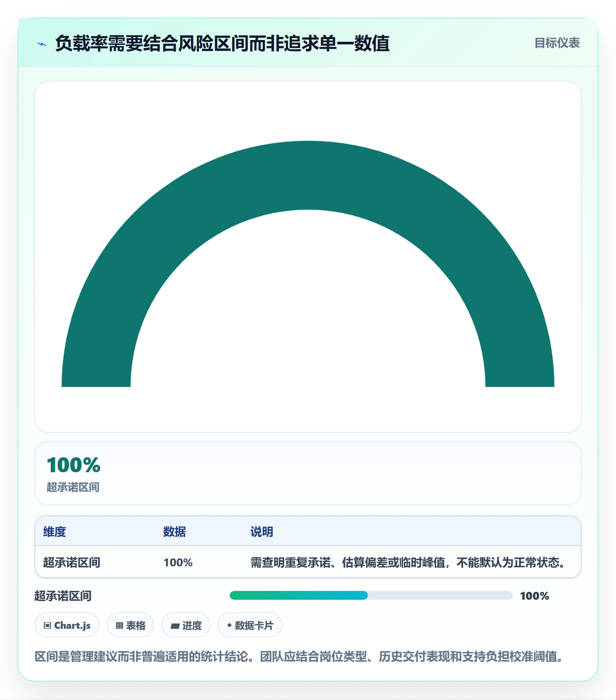Click the 超承诺区间 progress bar
This screenshot has height=700, width=616.
pos(371,595)
